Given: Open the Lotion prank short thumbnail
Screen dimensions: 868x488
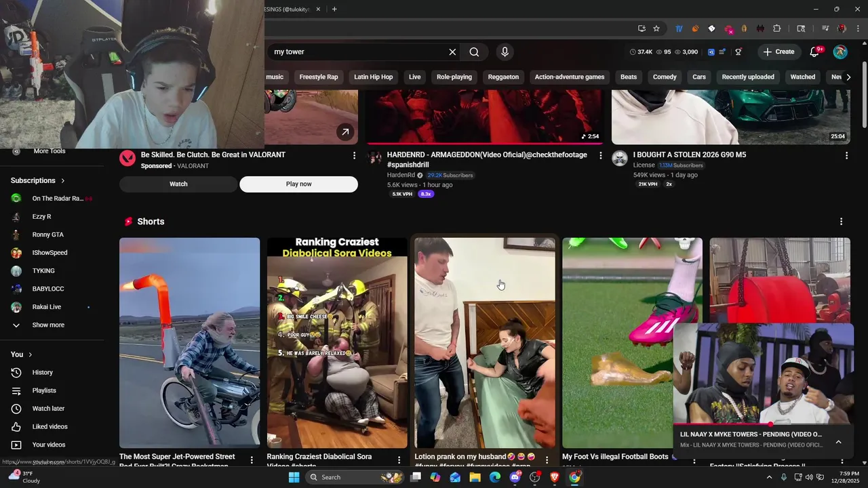Looking at the screenshot, I should 485,342.
